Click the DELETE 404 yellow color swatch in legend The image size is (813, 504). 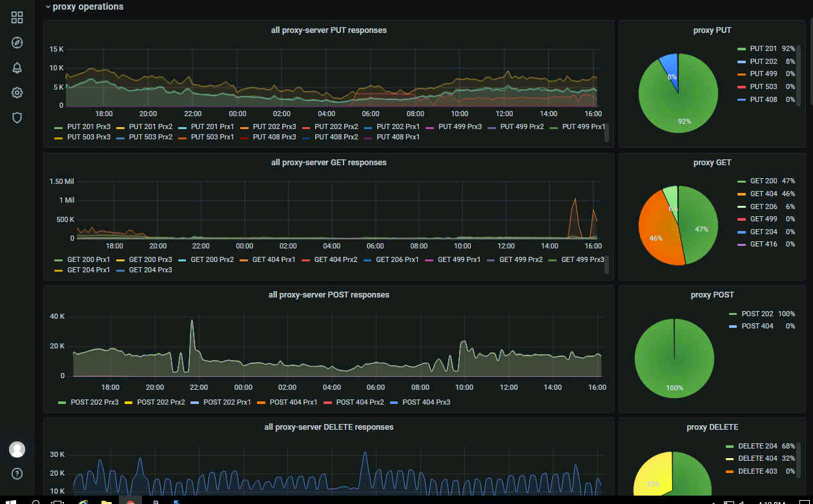730,458
